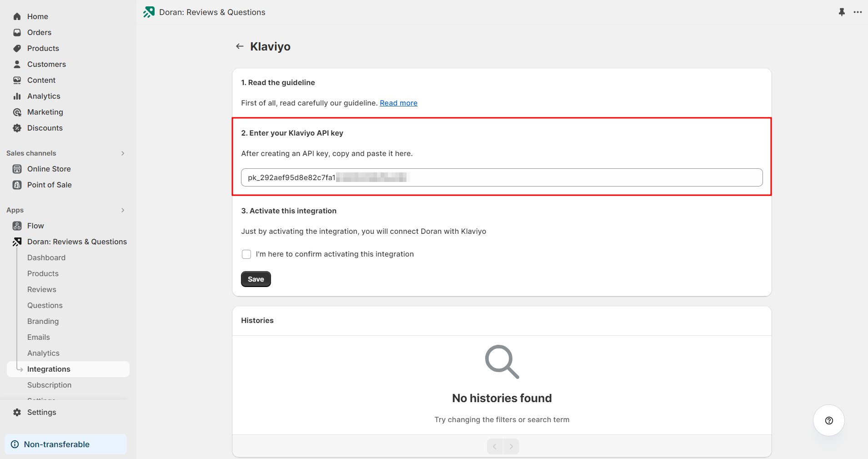Expand the Apps section chevron
Screen dimensions: 868x459
pos(123,210)
